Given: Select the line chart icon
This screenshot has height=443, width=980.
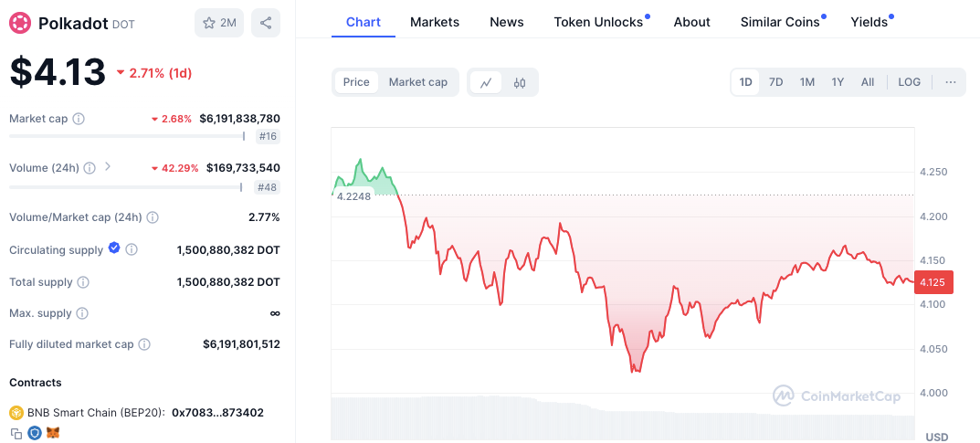Looking at the screenshot, I should pyautogui.click(x=486, y=82).
